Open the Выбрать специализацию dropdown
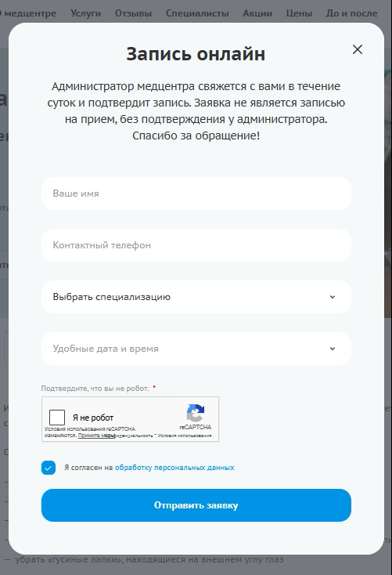Image resolution: width=392 pixels, height=575 pixels. [196, 297]
